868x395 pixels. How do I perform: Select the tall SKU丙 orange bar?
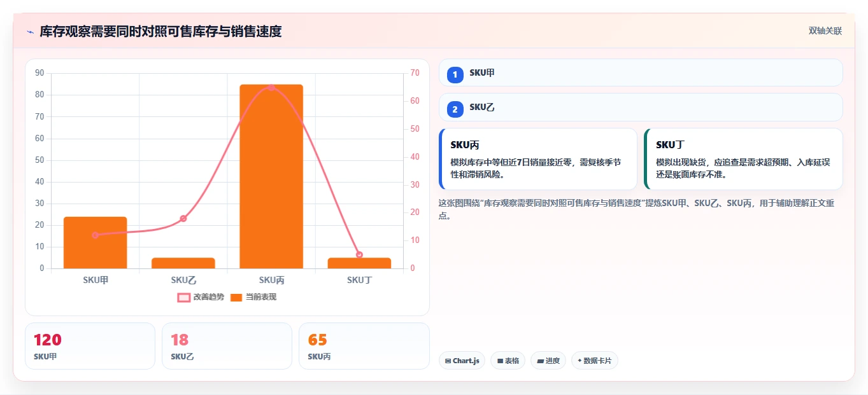click(x=271, y=176)
